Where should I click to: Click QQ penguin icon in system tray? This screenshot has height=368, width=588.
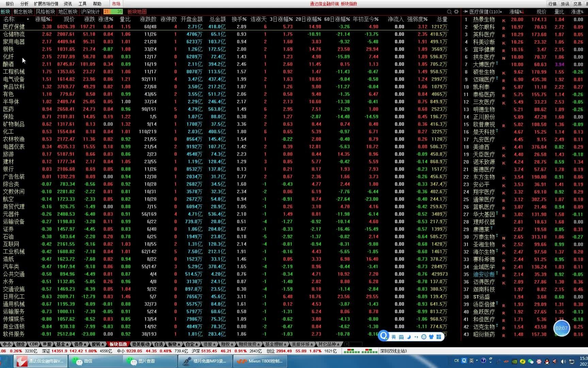pyautogui.click(x=547, y=361)
